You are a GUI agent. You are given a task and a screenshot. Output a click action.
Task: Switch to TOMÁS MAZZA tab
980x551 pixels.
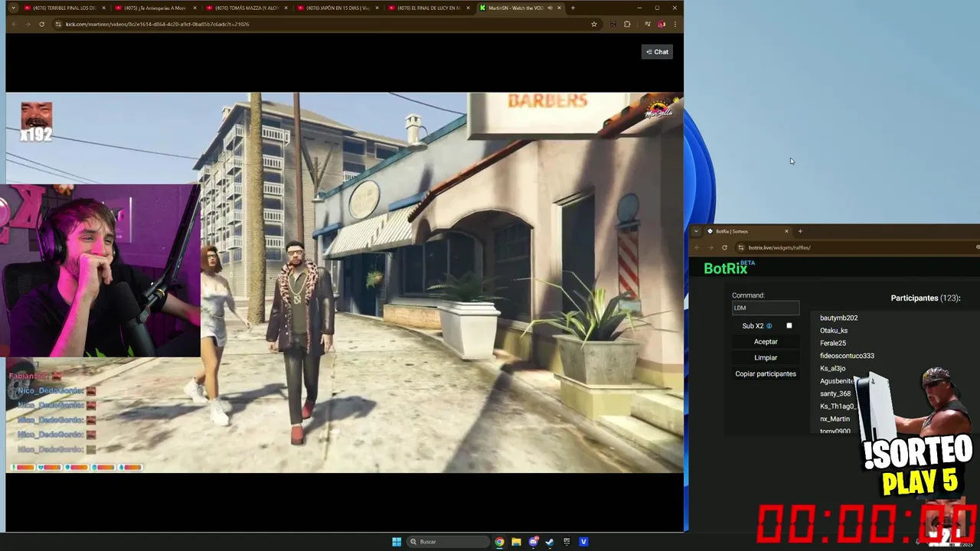point(247,8)
